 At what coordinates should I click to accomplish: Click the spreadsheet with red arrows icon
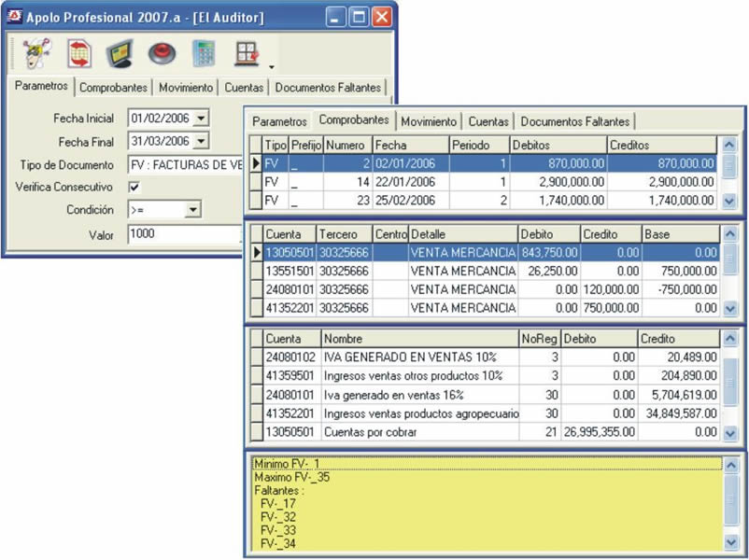tap(78, 53)
